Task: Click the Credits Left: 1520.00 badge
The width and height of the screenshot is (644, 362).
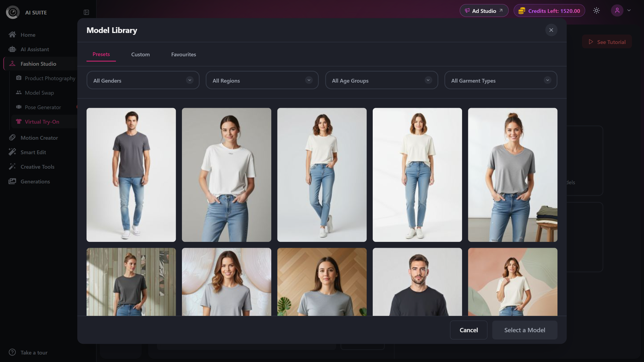Action: tap(549, 11)
